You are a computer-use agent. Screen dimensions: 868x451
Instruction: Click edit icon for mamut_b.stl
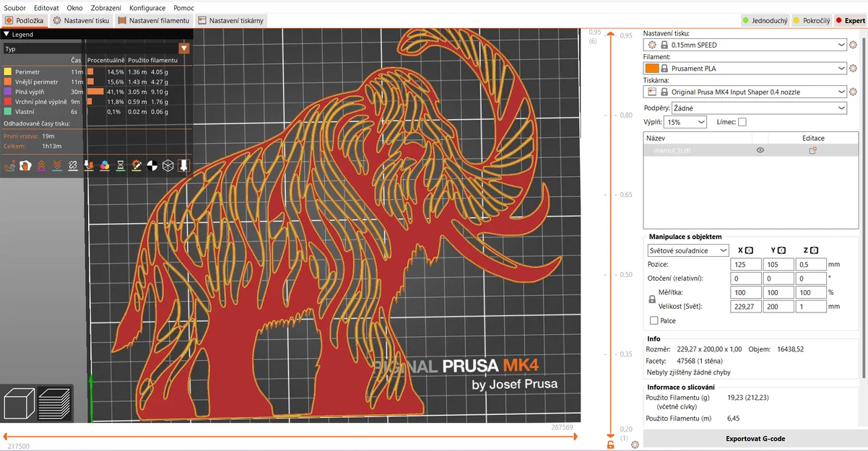[x=812, y=150]
